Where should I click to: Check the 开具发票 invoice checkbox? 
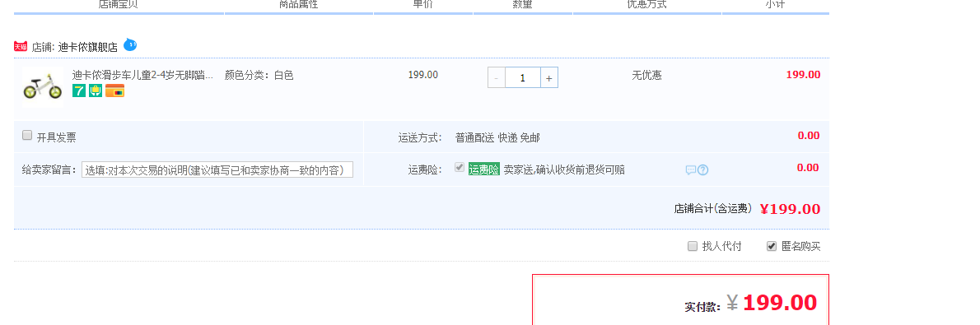pos(27,135)
